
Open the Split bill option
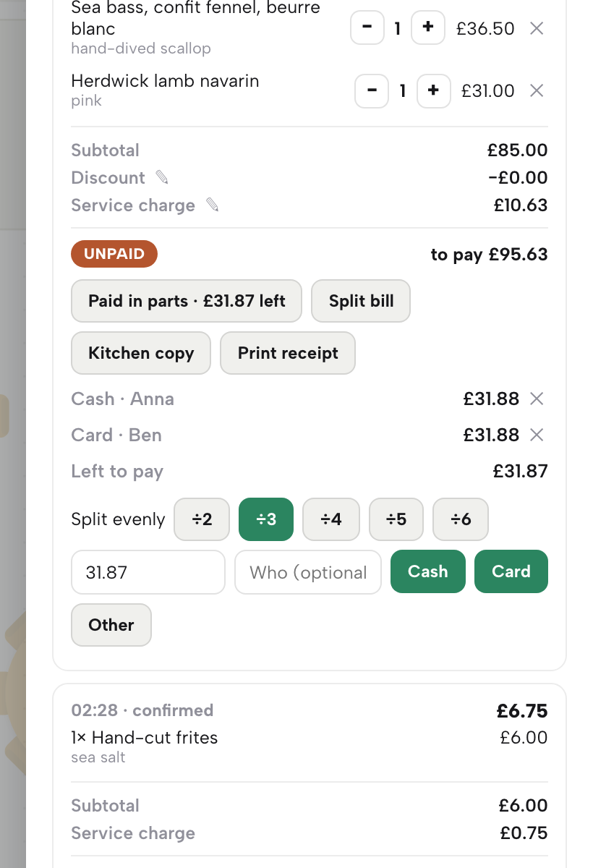point(361,301)
